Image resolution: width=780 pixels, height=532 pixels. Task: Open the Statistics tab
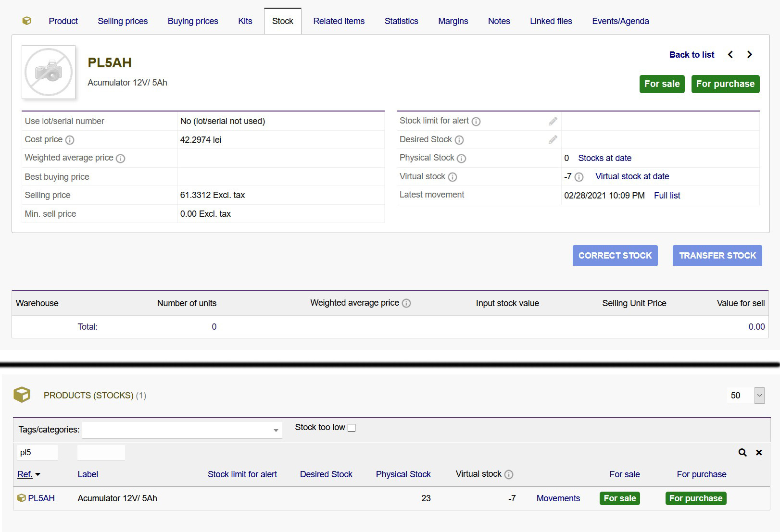tap(402, 21)
